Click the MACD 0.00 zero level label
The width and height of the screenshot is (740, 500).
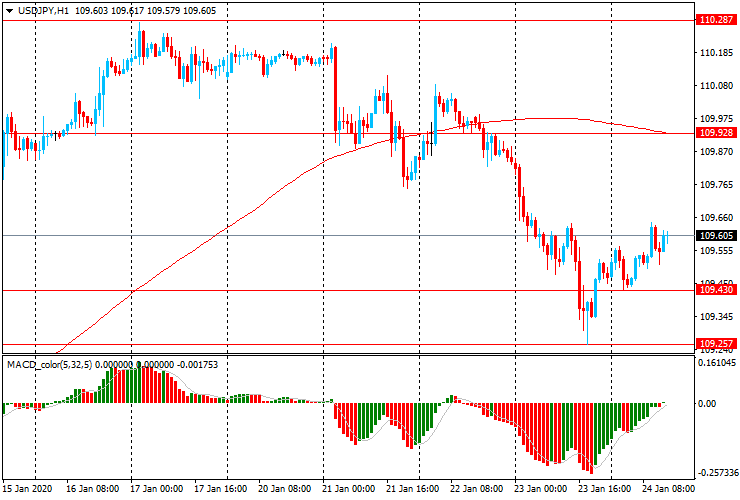[x=707, y=404]
